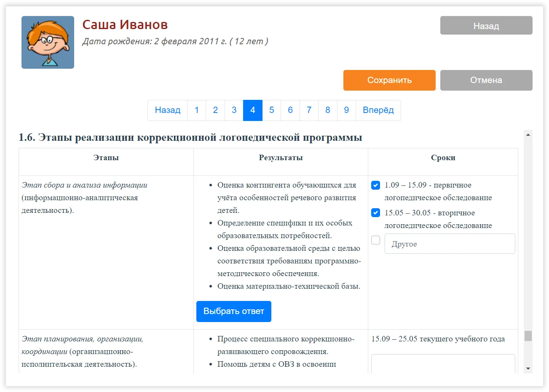Click the orange Сохранить button

(x=389, y=80)
